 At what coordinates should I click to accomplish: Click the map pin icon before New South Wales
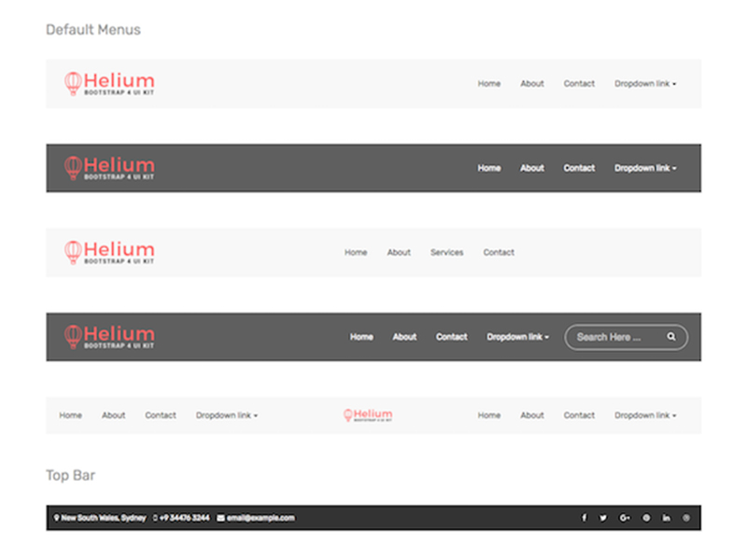click(57, 518)
